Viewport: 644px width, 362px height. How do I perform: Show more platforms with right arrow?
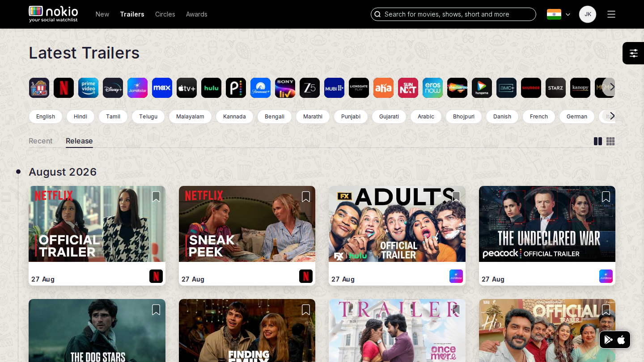pos(612,87)
